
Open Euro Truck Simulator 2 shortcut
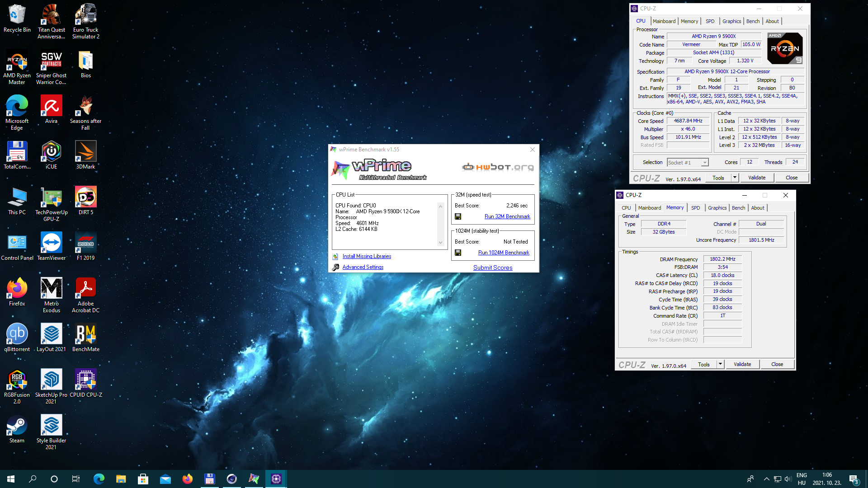(x=85, y=21)
